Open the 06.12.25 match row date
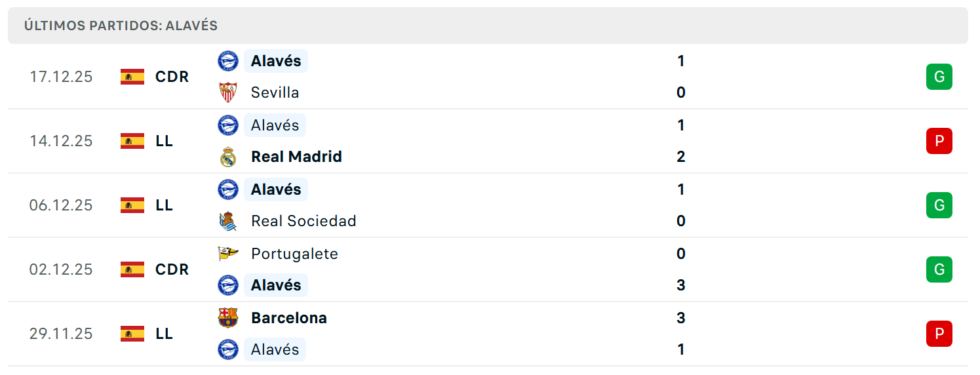 [61, 205]
